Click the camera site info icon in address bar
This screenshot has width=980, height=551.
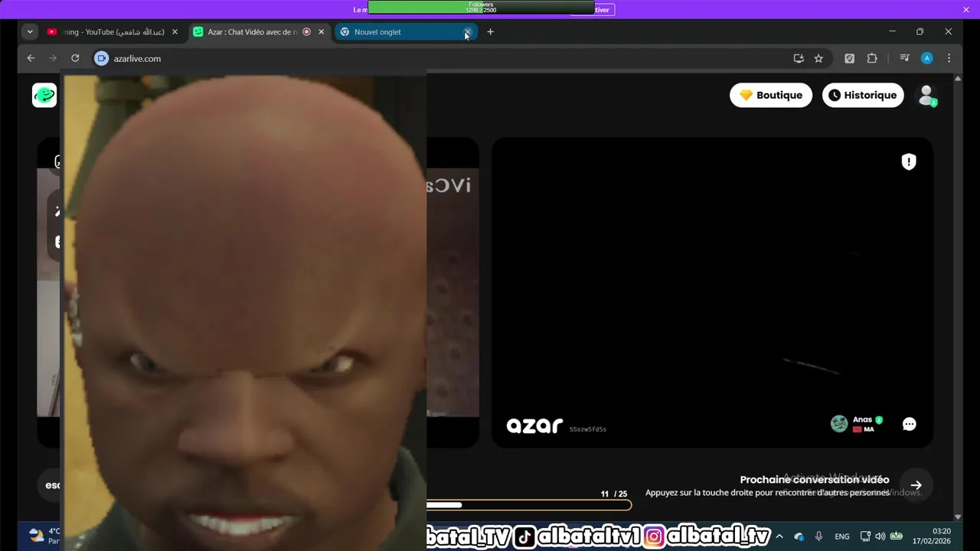coord(101,58)
